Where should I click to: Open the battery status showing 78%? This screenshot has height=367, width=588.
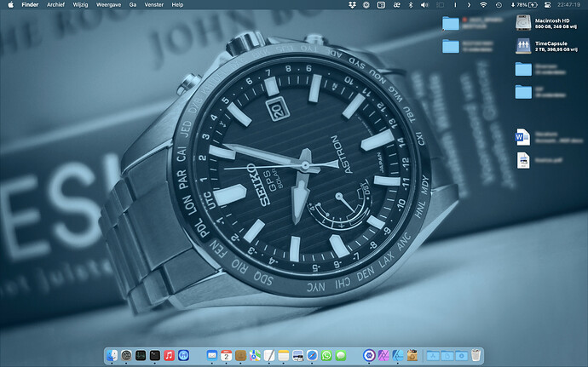[524, 5]
